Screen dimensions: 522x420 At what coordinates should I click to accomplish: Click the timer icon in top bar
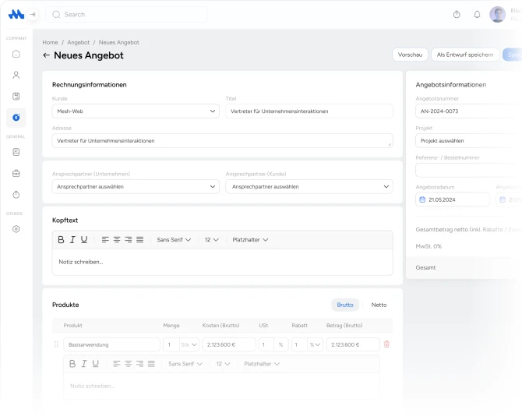pos(457,15)
